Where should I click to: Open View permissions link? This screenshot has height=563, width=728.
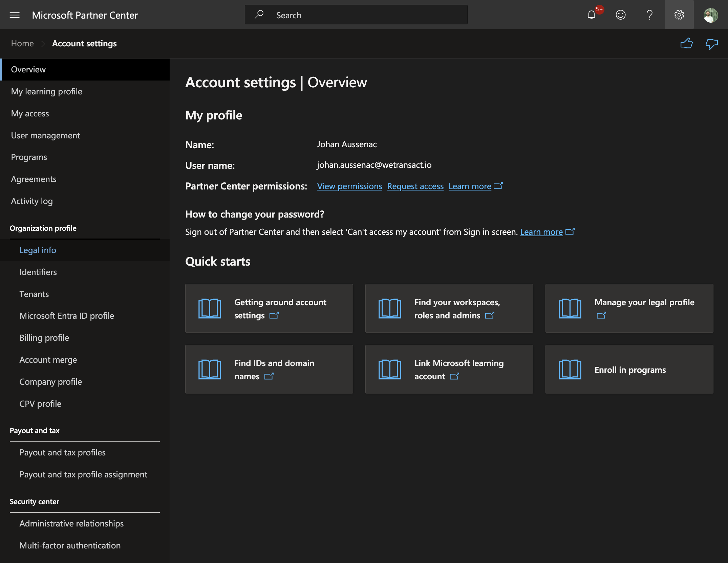pos(349,186)
